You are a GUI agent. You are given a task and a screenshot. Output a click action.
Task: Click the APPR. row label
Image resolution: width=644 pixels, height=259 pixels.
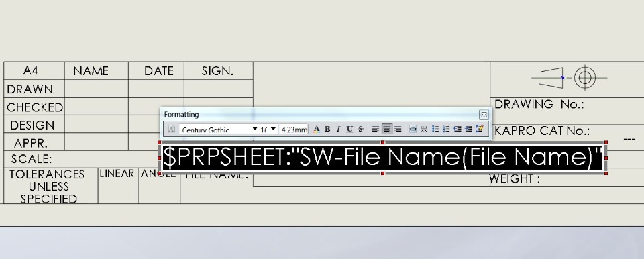[31, 143]
